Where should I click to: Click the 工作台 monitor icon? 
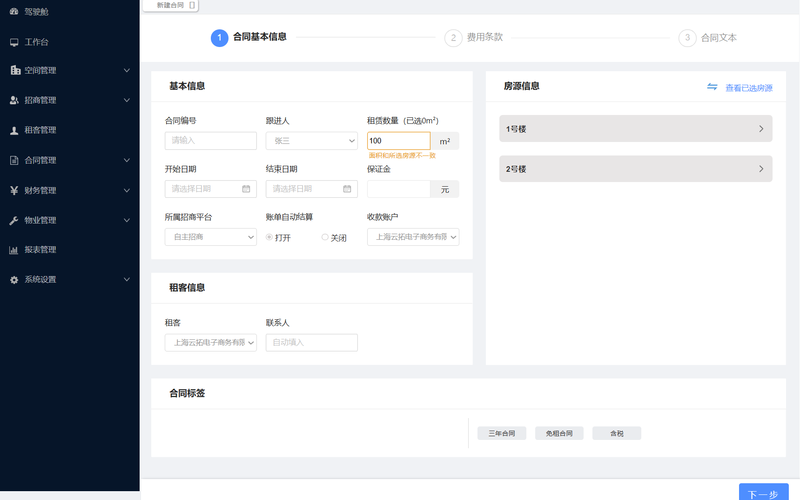[x=14, y=42]
